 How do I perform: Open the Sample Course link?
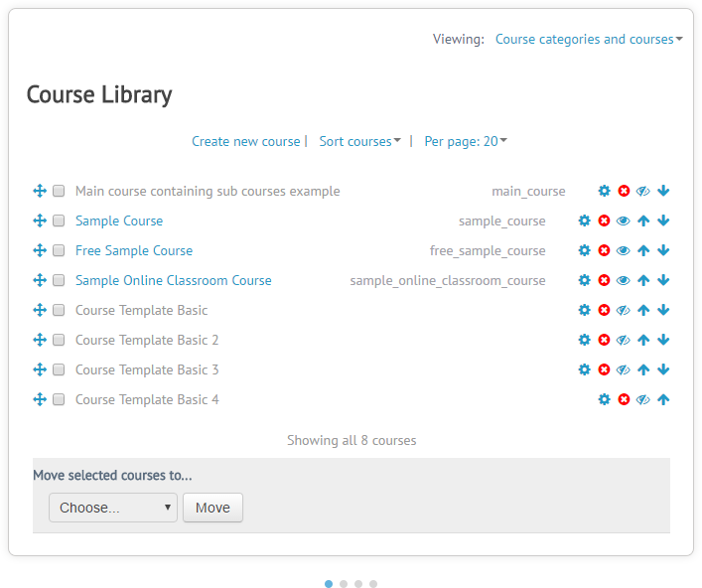[119, 220]
